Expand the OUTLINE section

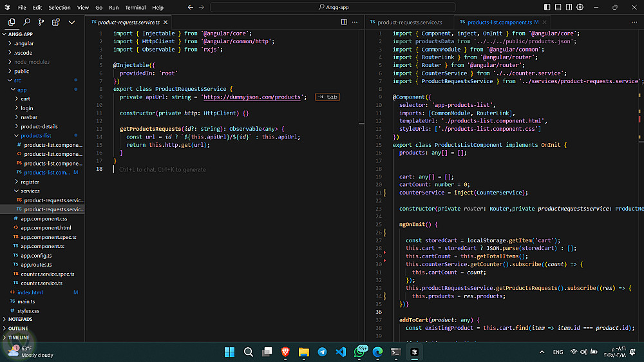[x=18, y=329]
